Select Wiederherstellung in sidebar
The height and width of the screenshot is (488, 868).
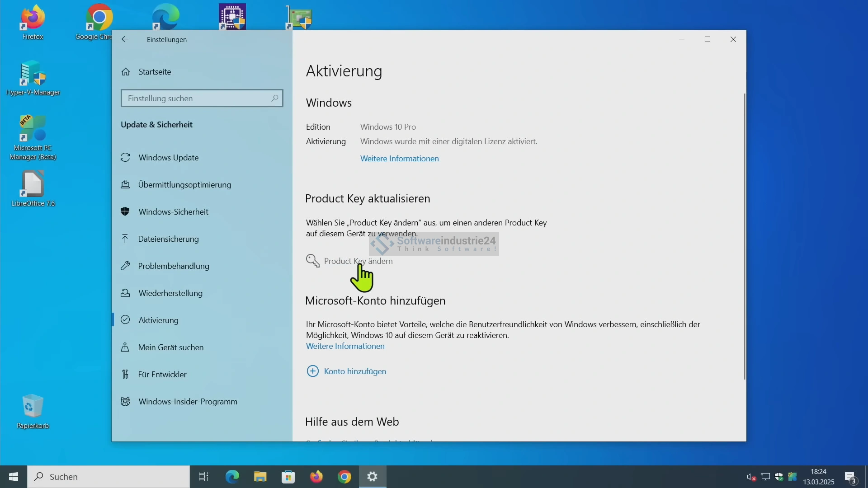pyautogui.click(x=170, y=293)
